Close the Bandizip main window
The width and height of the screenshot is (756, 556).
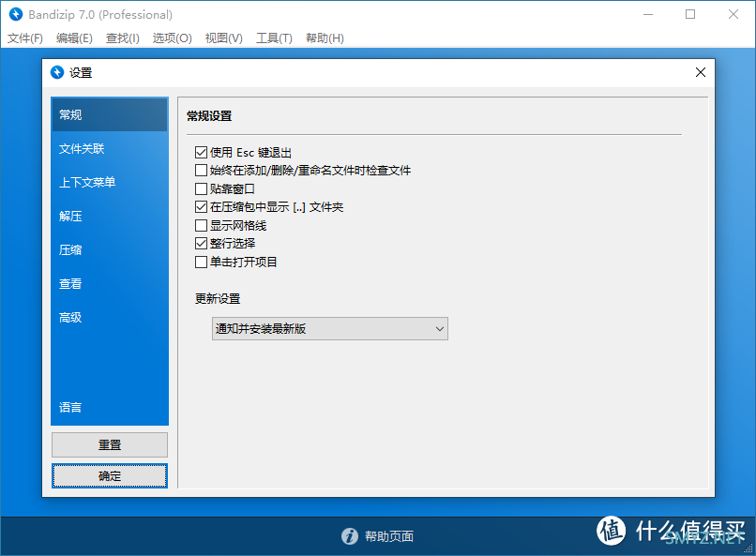pyautogui.click(x=733, y=14)
